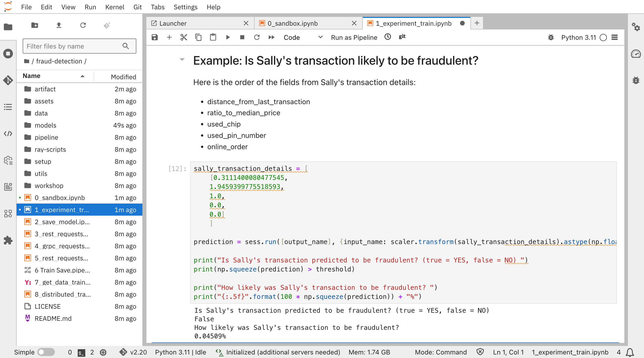This screenshot has width=644, height=358.
Task: Interrupt the kernel with the stop button
Action: (x=242, y=37)
